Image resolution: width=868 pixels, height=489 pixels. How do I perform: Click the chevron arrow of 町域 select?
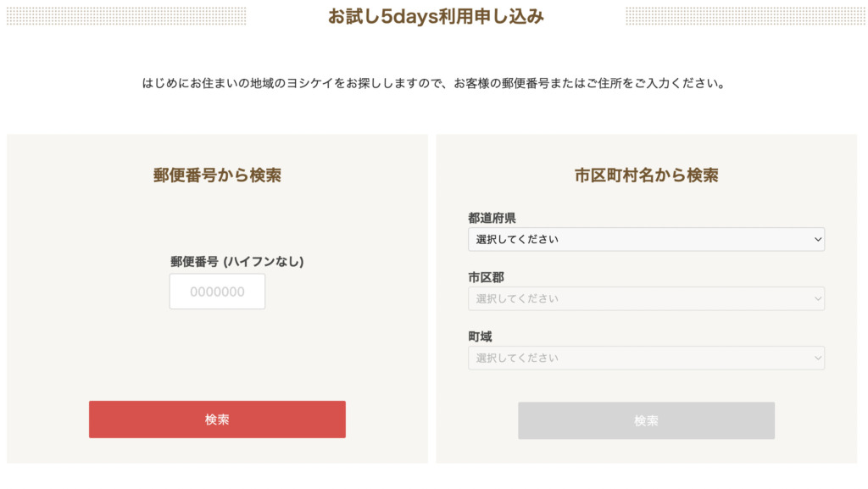point(817,358)
